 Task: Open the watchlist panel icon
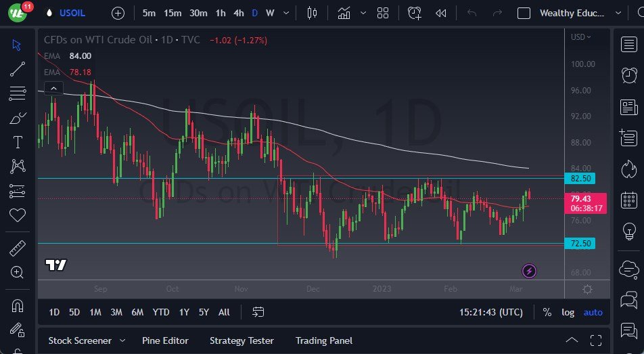click(x=628, y=44)
